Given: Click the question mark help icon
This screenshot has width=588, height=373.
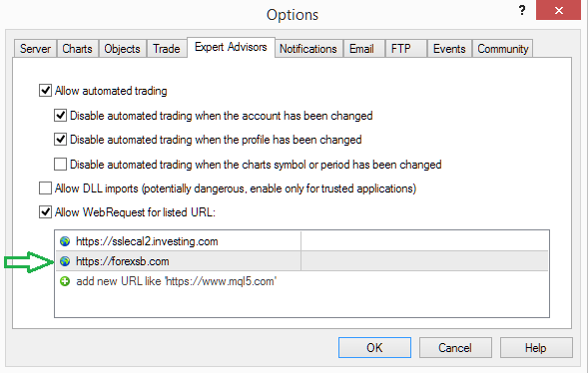Looking at the screenshot, I should (x=522, y=10).
